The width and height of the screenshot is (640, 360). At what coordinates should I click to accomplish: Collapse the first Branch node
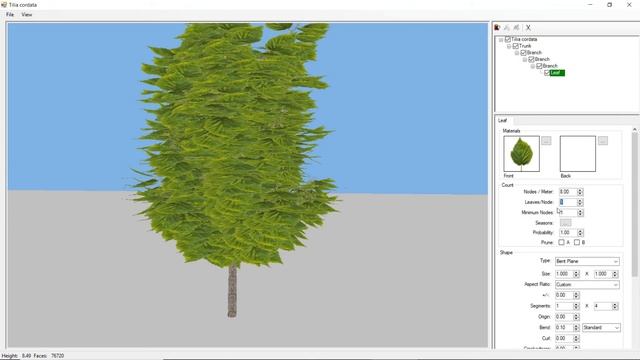(517, 53)
